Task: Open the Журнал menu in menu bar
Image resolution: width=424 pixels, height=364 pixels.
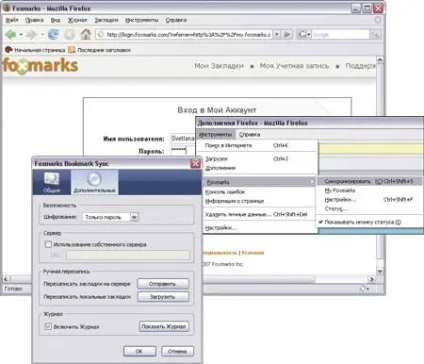Action: click(77, 20)
